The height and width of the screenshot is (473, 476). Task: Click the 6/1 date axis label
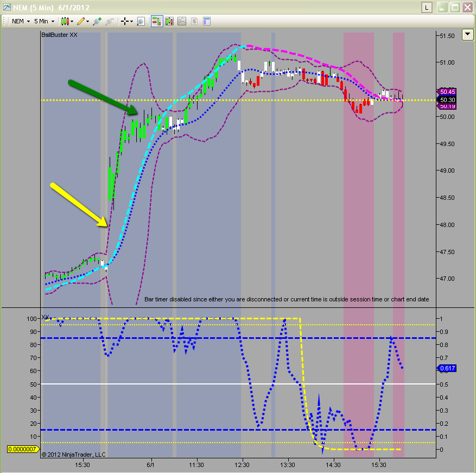150,465
